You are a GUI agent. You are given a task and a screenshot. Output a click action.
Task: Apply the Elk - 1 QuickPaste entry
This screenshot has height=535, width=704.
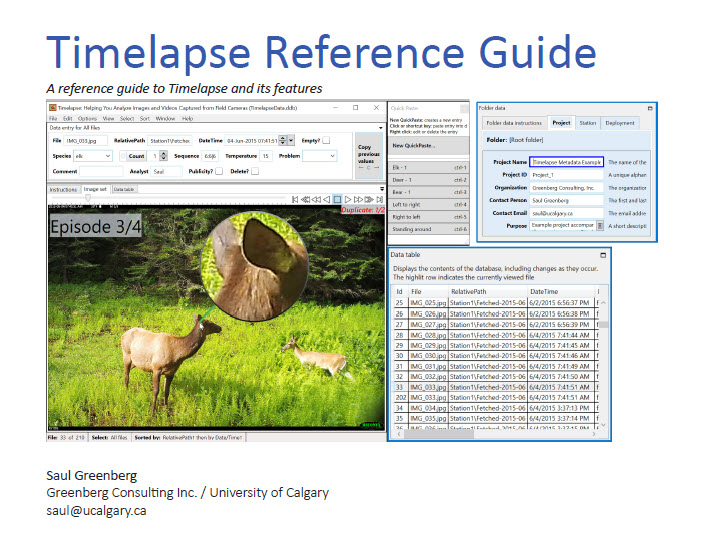click(428, 167)
